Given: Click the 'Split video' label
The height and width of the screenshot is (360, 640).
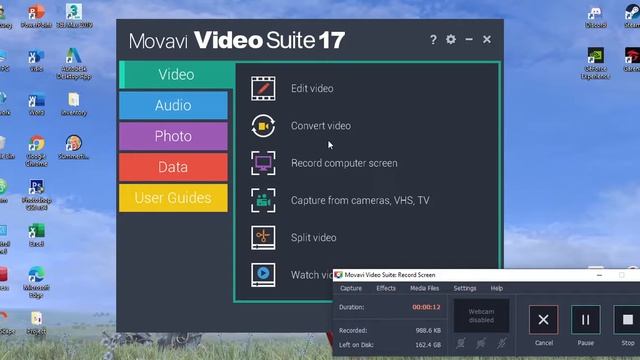Looking at the screenshot, I should [x=313, y=238].
